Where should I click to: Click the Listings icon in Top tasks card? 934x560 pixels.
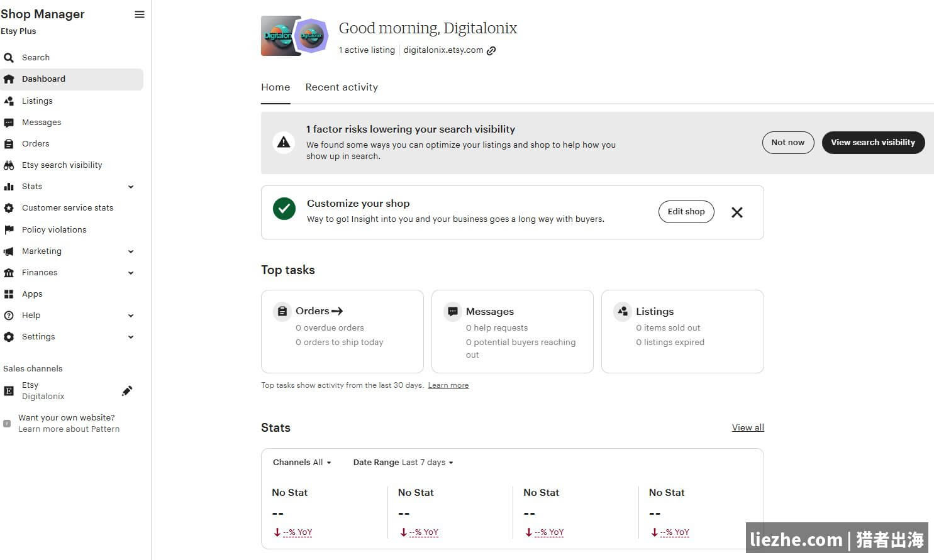pos(623,311)
